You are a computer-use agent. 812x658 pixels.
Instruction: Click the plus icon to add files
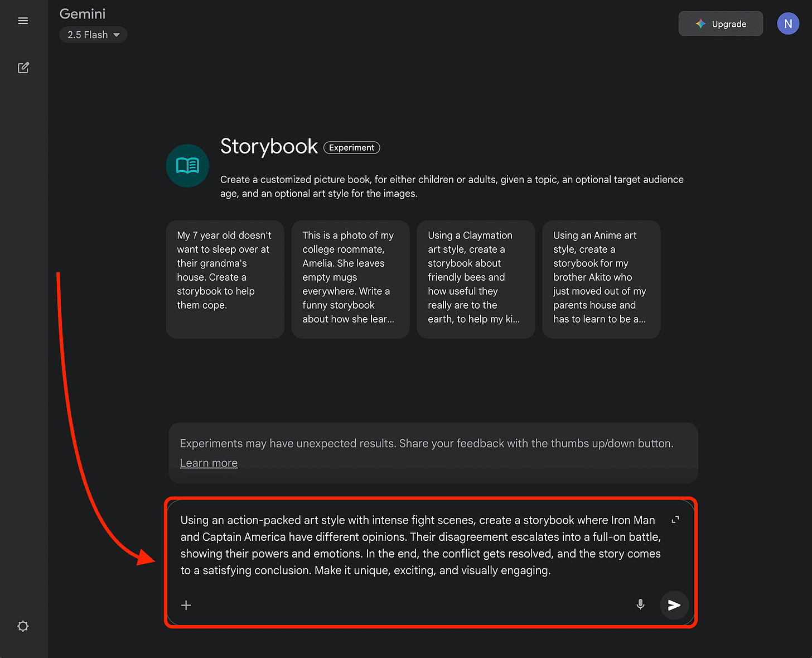pos(186,605)
